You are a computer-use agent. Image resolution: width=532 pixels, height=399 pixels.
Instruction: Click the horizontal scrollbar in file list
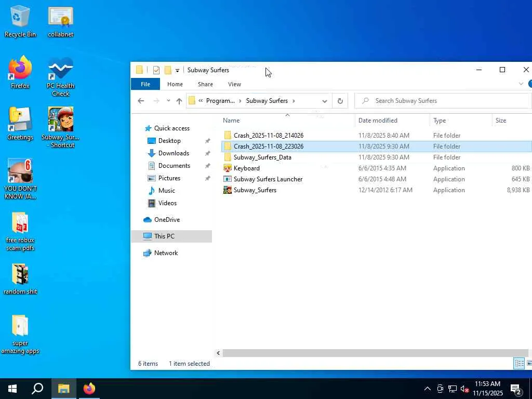point(375,353)
